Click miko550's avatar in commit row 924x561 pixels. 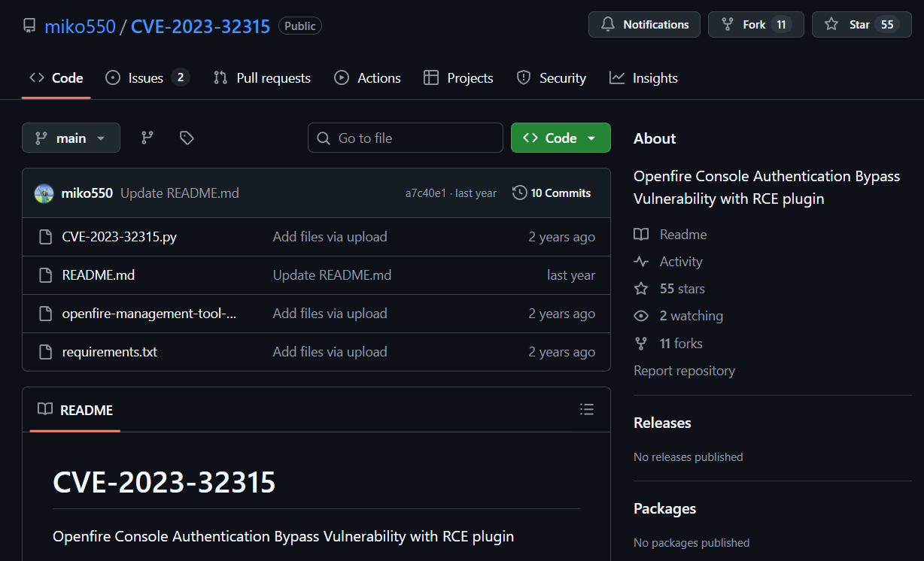click(44, 193)
